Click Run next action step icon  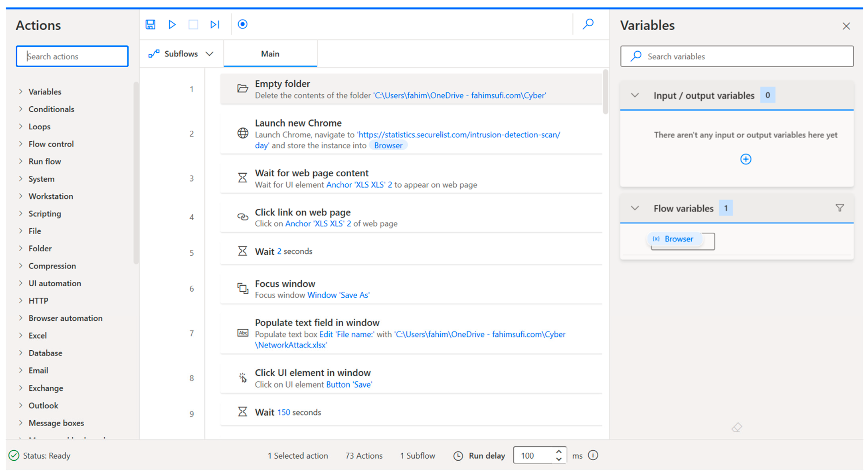click(x=215, y=25)
